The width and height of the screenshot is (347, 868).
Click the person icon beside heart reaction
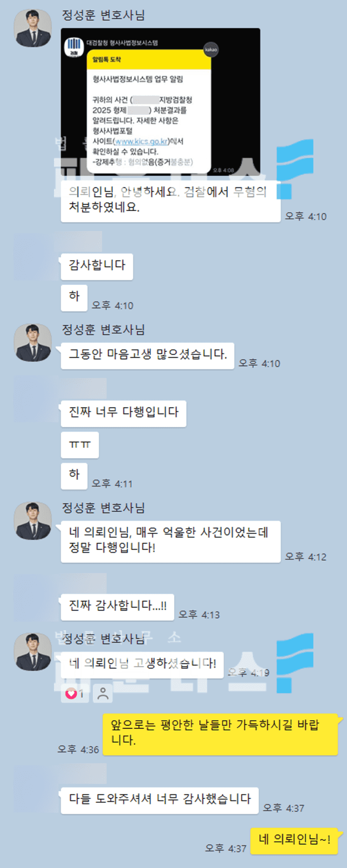click(x=103, y=693)
